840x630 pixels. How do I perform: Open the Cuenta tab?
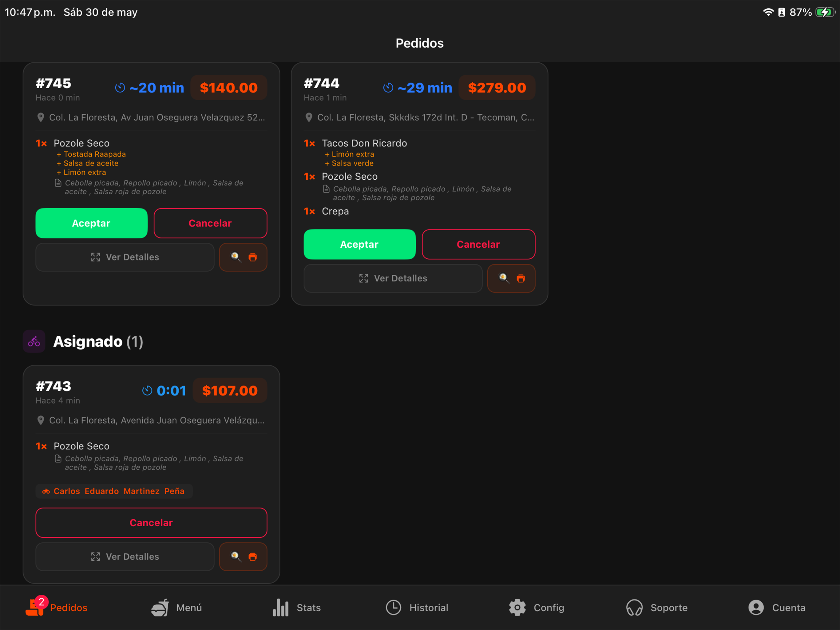coord(777,607)
